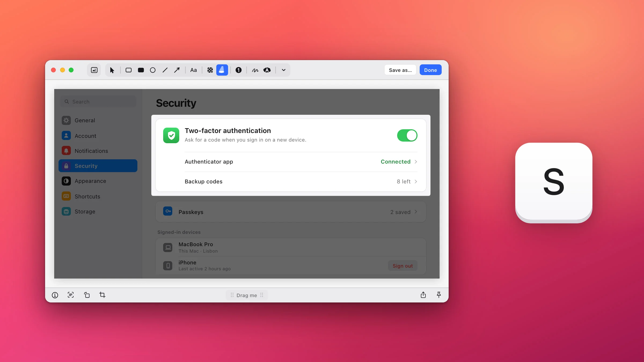Select Appearance in the sidebar
644x362 pixels.
[x=98, y=181]
